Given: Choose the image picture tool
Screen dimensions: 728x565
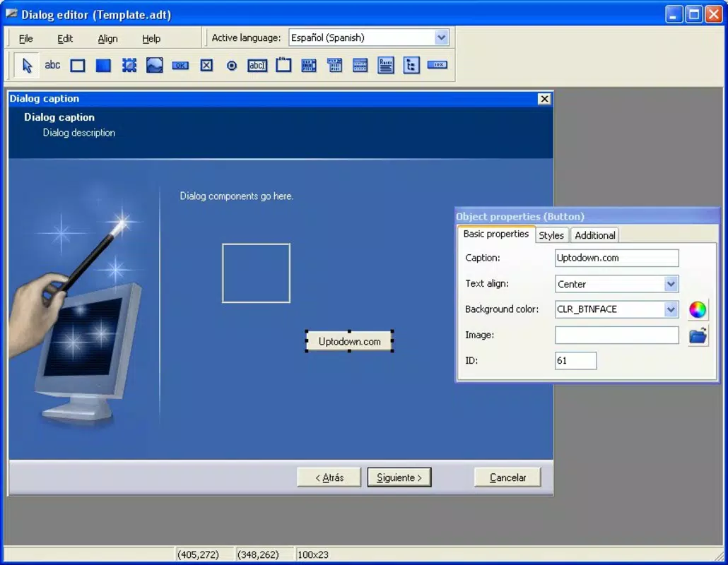Looking at the screenshot, I should 155,66.
